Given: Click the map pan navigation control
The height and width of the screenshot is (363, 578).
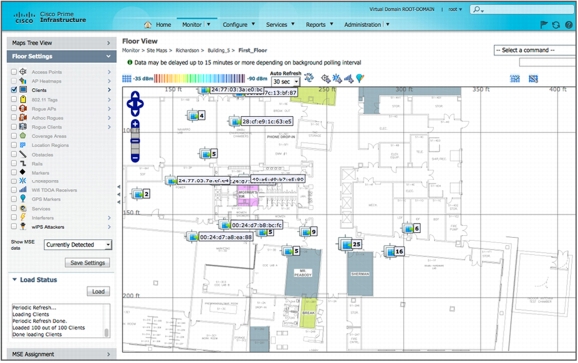Looking at the screenshot, I should click(x=135, y=104).
